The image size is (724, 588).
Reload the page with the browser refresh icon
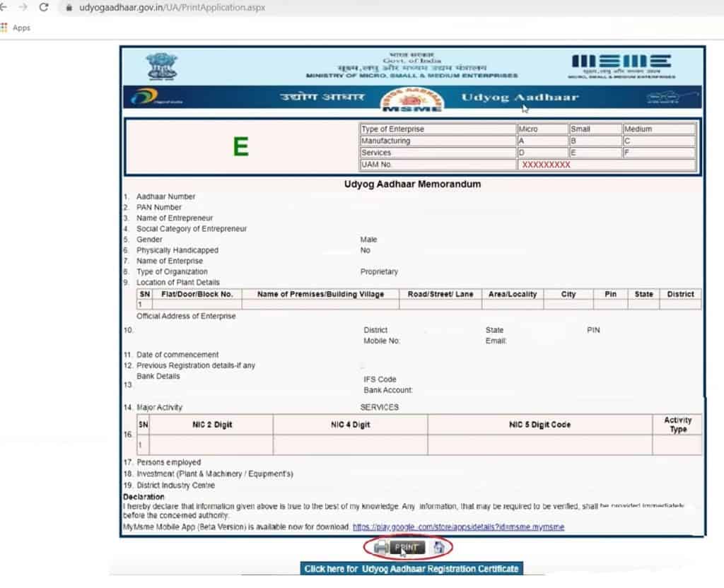coord(44,7)
